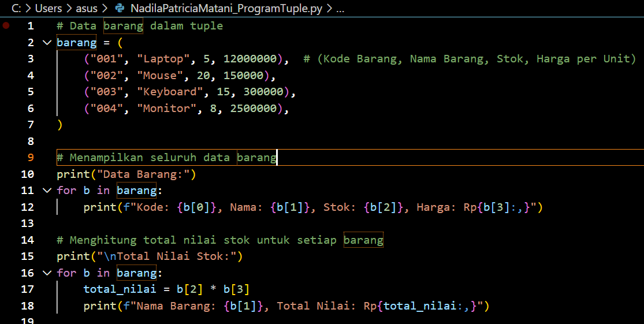Screen dimensions: 644x324
Task: Click 'total_nilai:,' format expression on line 18
Action: [x=427, y=306]
